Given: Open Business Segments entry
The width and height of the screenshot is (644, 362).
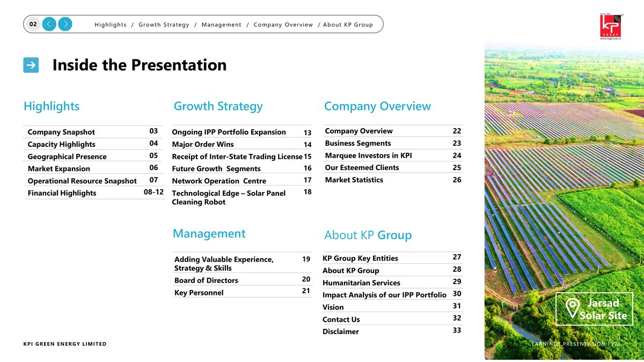Looking at the screenshot, I should click(358, 143).
